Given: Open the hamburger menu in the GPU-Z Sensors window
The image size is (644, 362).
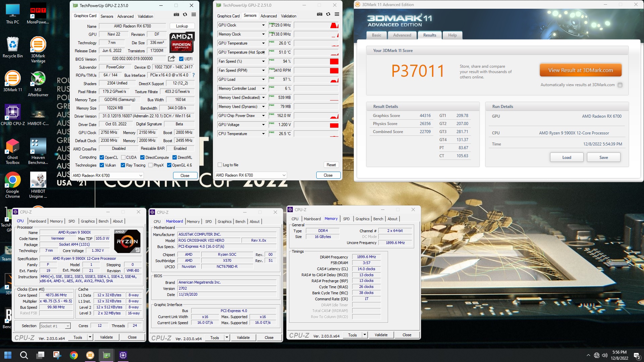Looking at the screenshot, I should (x=337, y=14).
